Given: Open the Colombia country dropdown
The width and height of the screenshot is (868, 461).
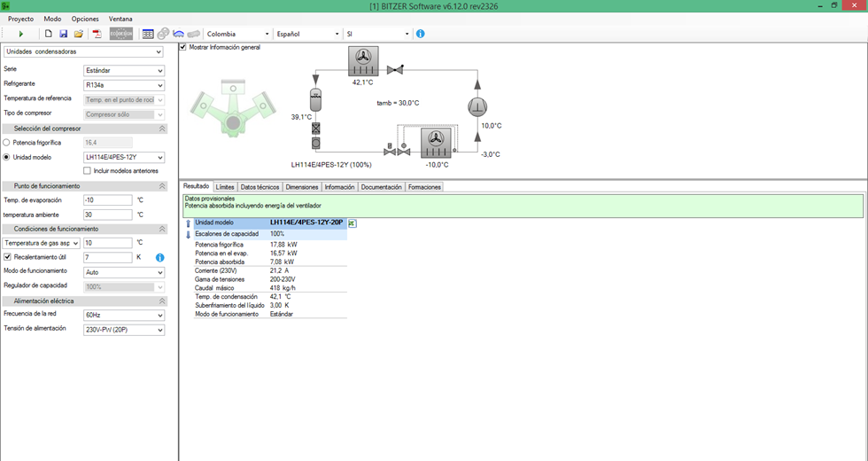Looking at the screenshot, I should [x=237, y=34].
